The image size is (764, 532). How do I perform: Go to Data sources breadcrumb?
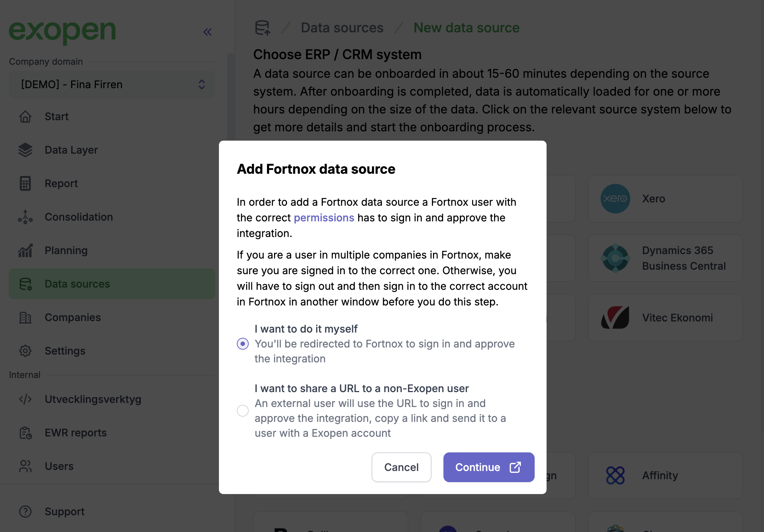coord(342,28)
